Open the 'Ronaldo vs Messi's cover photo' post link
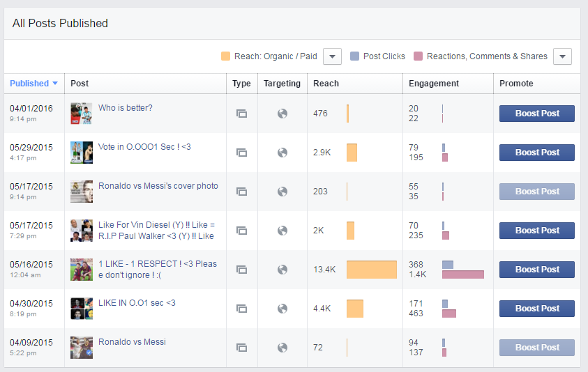The image size is (588, 372). click(x=158, y=186)
